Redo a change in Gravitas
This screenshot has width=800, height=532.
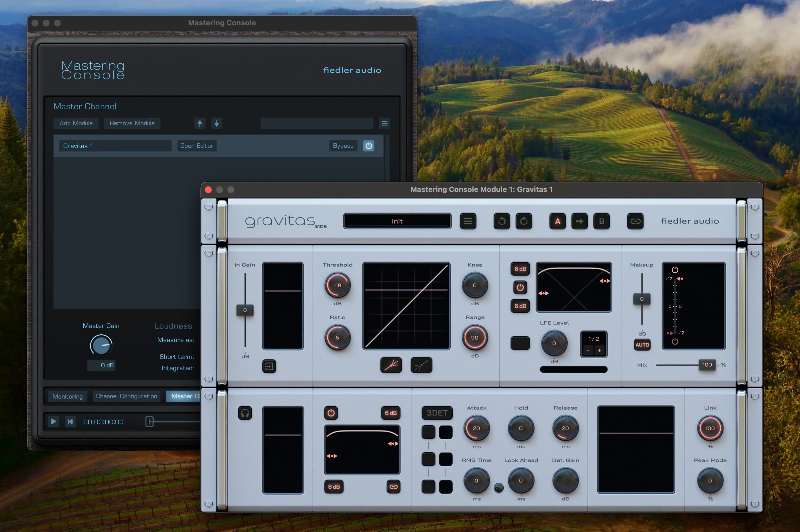524,221
